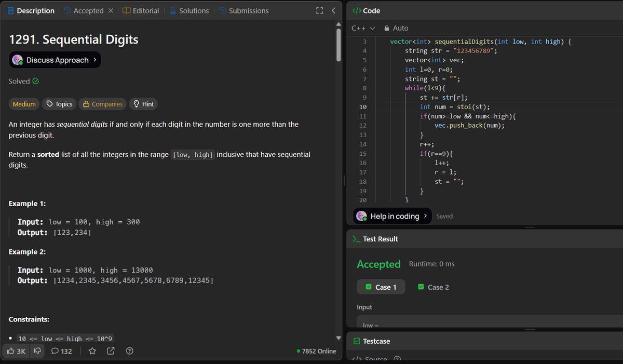Click the 7852 Online indicator
The height and width of the screenshot is (364, 623).
(316, 351)
